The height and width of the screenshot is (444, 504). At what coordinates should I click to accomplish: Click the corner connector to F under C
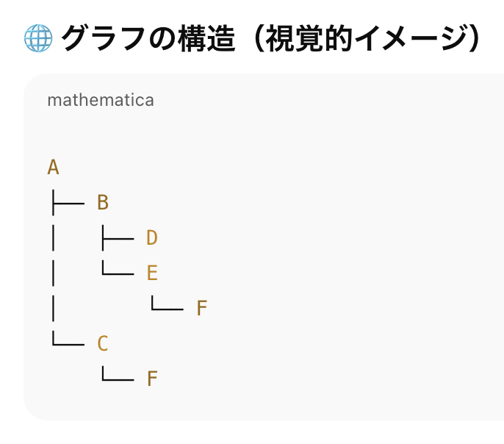coord(118,373)
